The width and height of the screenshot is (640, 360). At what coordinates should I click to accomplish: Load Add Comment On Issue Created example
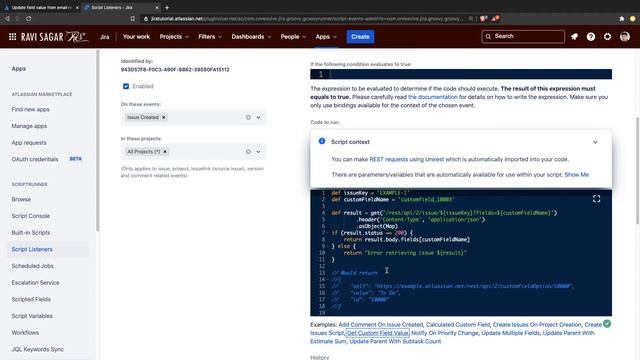pos(380,325)
